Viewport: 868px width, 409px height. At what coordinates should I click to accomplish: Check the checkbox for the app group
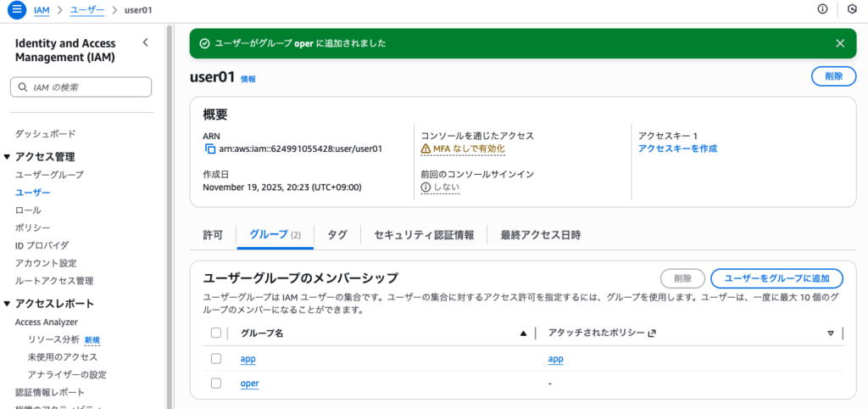coord(216,359)
